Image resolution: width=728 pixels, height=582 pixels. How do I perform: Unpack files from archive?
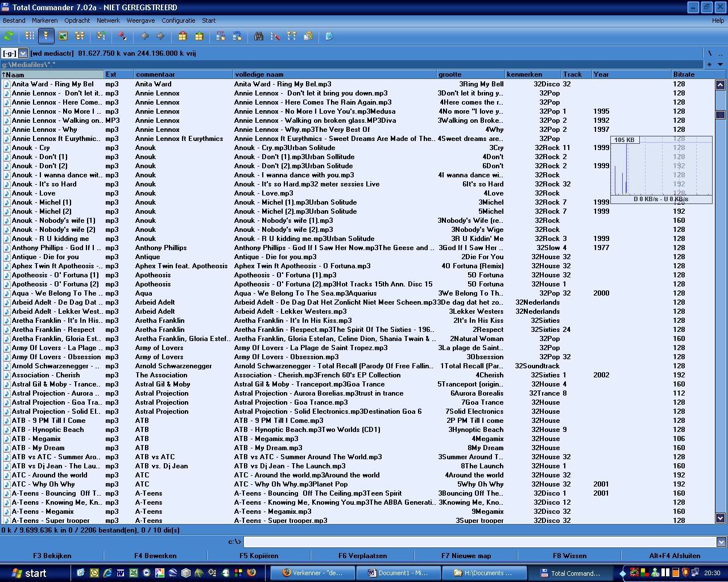click(x=199, y=36)
